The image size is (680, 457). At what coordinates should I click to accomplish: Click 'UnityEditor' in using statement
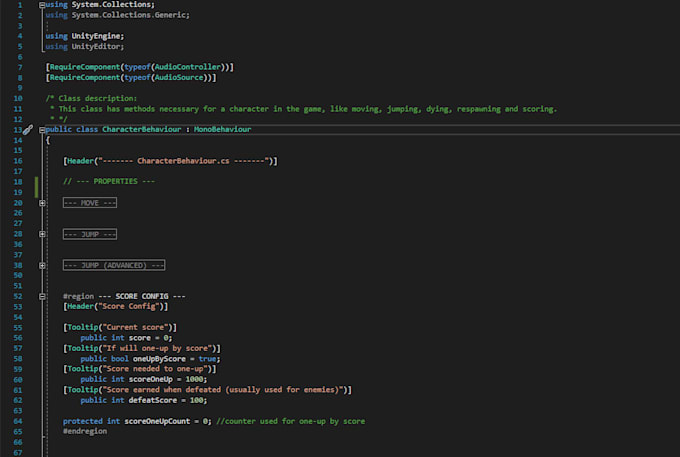(x=96, y=46)
